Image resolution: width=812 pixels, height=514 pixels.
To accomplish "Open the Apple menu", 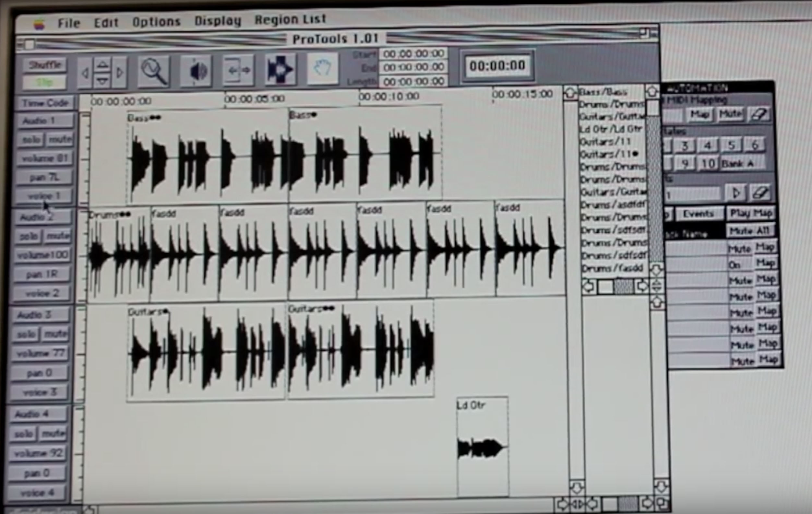I will coord(40,21).
